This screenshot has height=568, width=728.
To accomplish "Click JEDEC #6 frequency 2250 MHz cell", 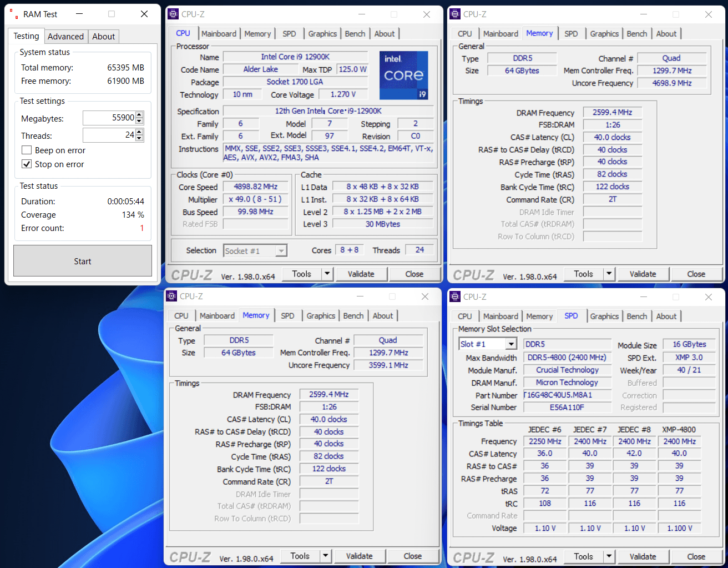I will pos(545,441).
